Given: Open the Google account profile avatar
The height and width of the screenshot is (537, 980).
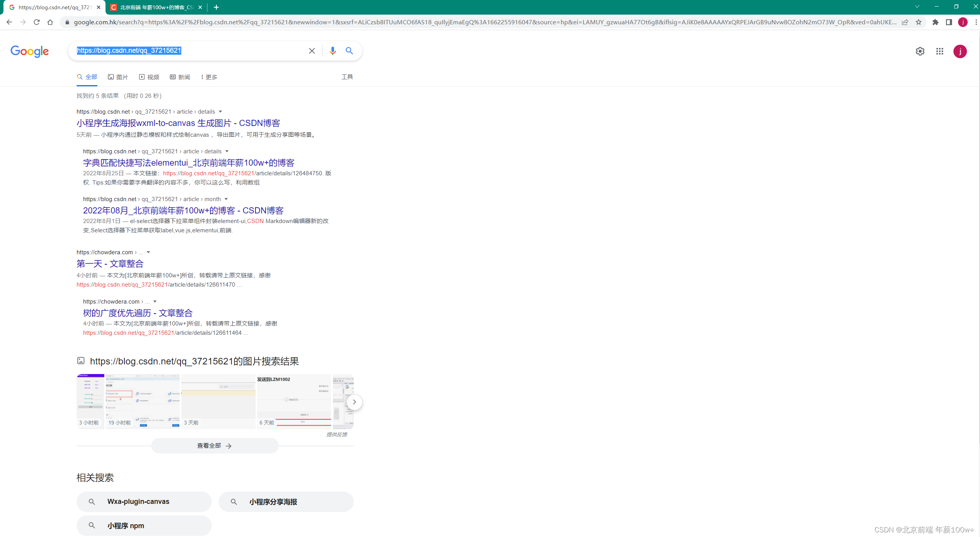Looking at the screenshot, I should coord(960,51).
